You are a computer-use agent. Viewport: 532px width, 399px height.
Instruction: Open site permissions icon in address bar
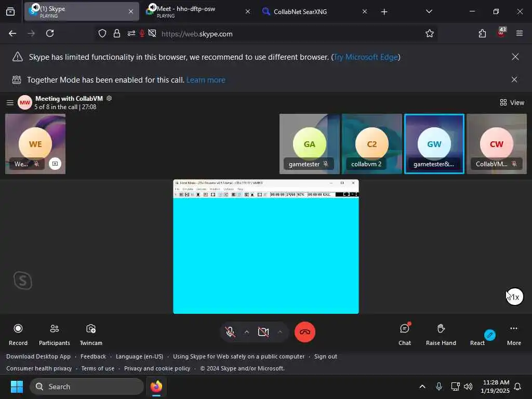pos(131,34)
